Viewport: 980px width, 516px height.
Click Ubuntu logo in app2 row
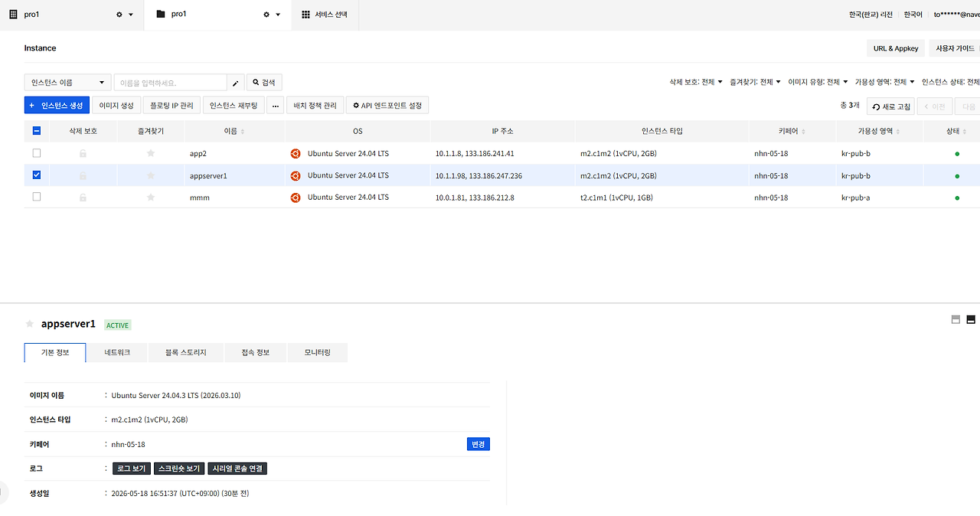296,154
